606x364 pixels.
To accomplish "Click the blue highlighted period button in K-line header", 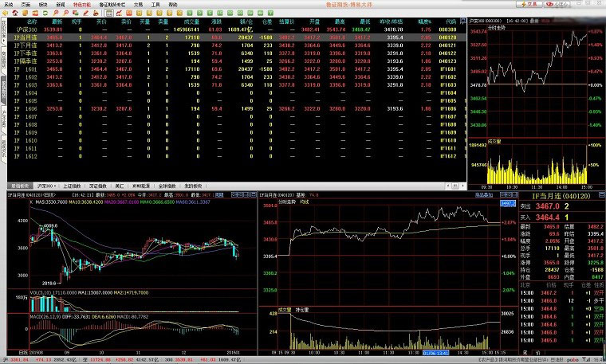I will point(219,195).
